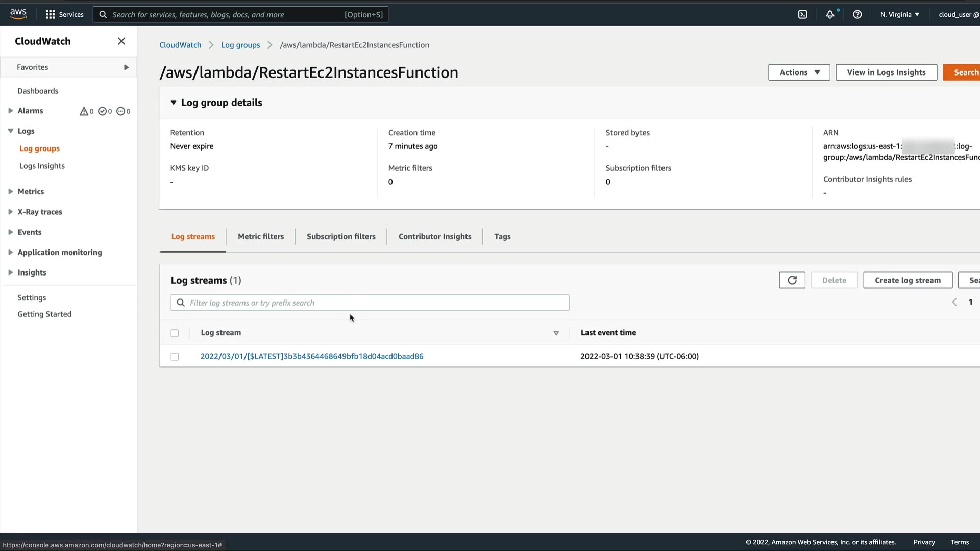Click the in-alarm triangle icon
The image size is (980, 551).
point(84,111)
